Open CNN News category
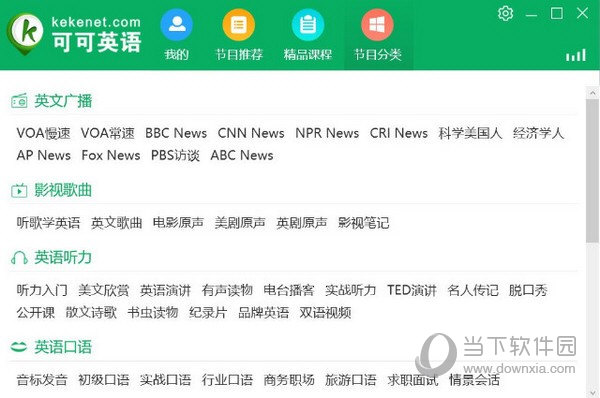 coord(251,133)
